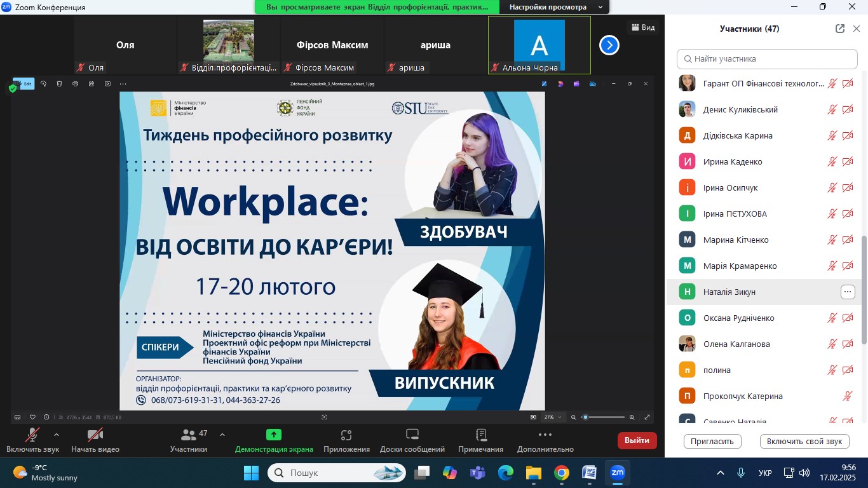This screenshot has height=488, width=868.
Task: Select participant Прокопчук Катерина
Action: [x=763, y=396]
